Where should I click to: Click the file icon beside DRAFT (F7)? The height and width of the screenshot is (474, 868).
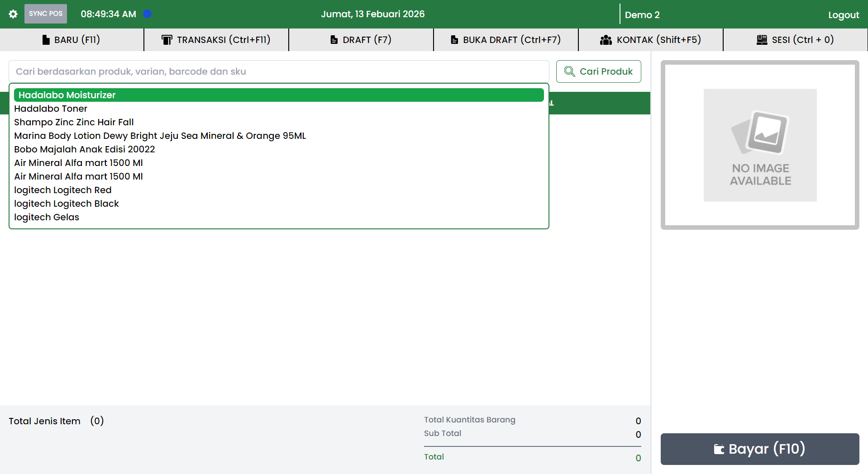(334, 40)
